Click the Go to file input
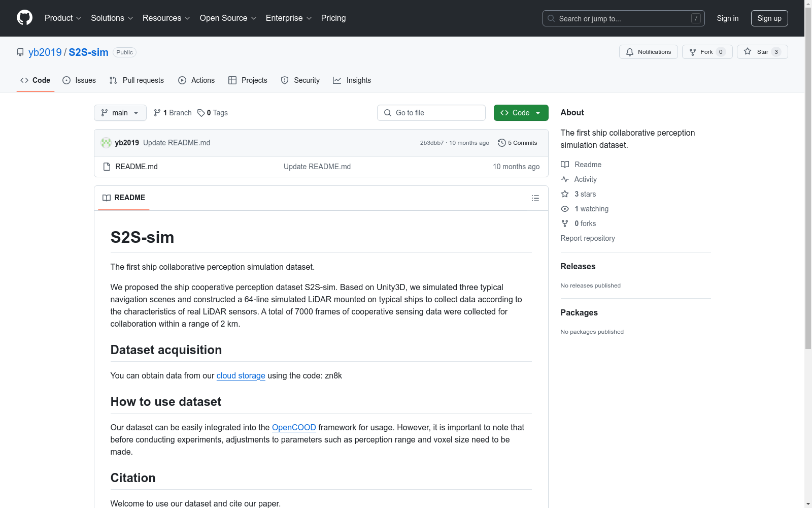Screen dimensions: 812x508 point(431,113)
